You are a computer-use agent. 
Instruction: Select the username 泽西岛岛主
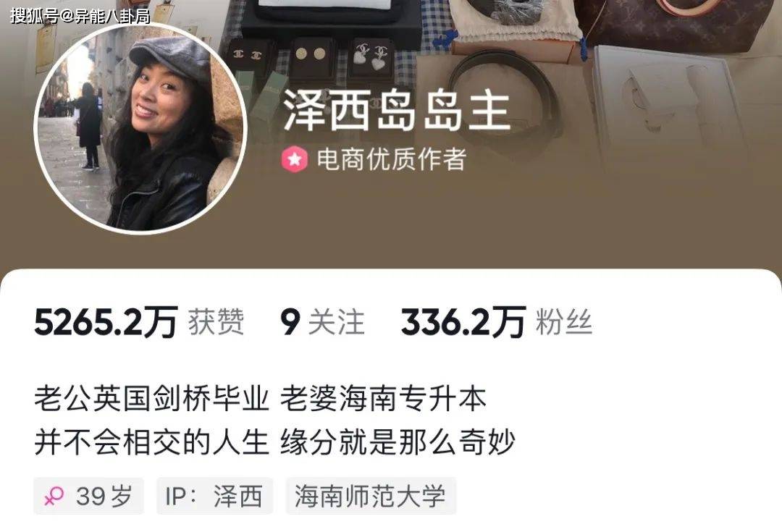[x=397, y=110]
